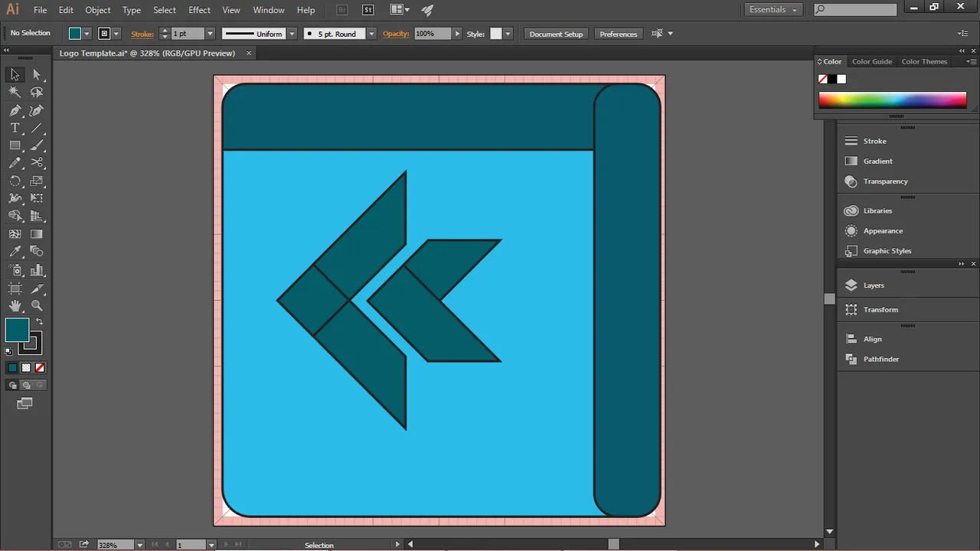Select the Symbol Sprayer tool

click(15, 270)
